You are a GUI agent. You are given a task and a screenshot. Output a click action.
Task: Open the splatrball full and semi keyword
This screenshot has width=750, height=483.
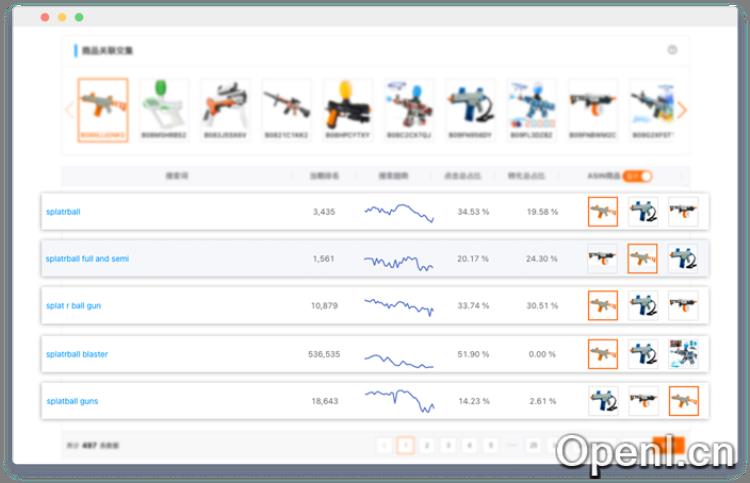(87, 259)
